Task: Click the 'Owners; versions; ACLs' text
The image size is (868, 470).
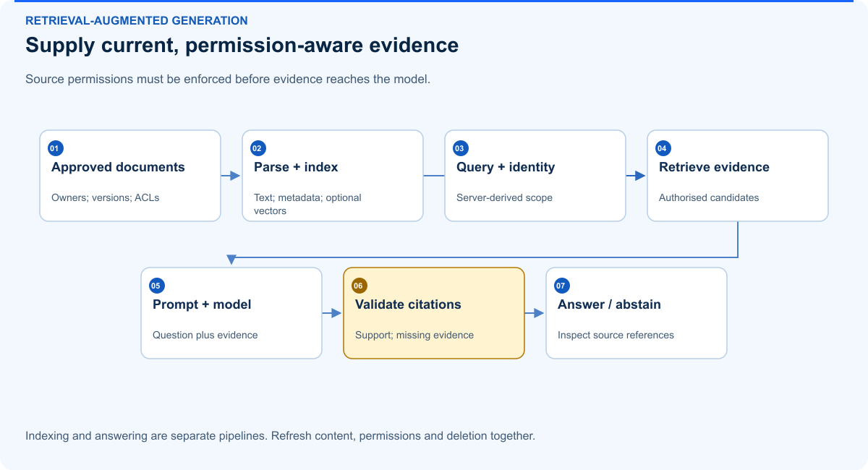Action: coord(106,197)
